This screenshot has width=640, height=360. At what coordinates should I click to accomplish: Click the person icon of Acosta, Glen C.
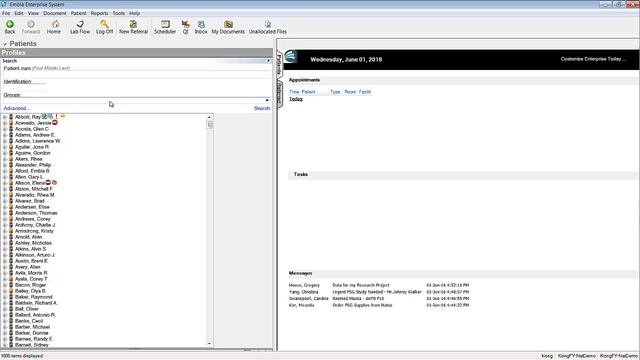[x=11, y=129]
